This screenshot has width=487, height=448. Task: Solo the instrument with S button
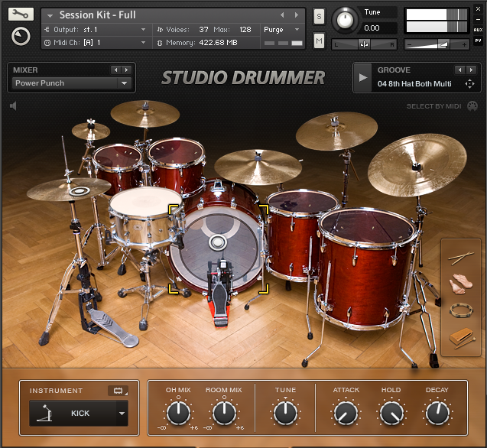[319, 16]
